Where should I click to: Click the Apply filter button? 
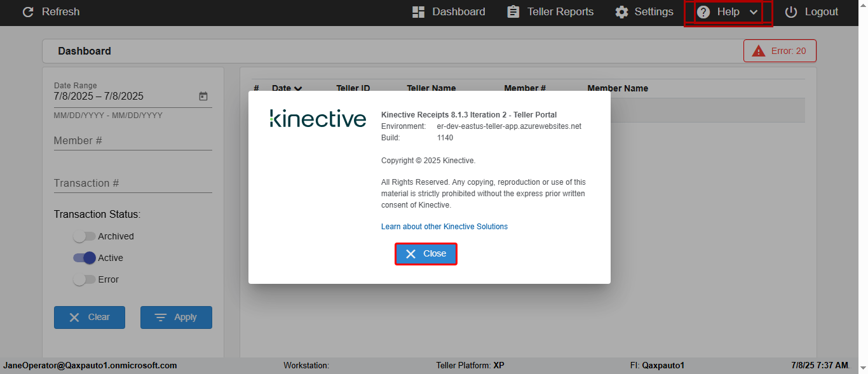(x=176, y=317)
